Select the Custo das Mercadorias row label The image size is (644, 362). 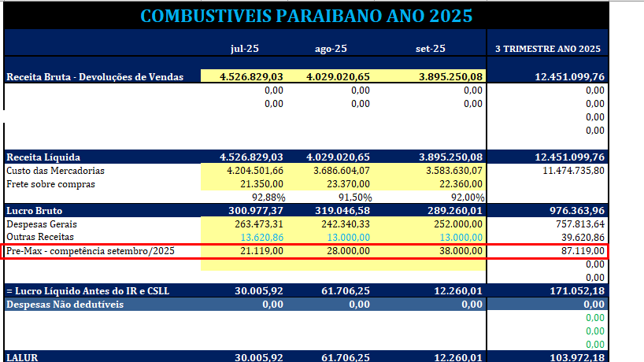[55, 171]
